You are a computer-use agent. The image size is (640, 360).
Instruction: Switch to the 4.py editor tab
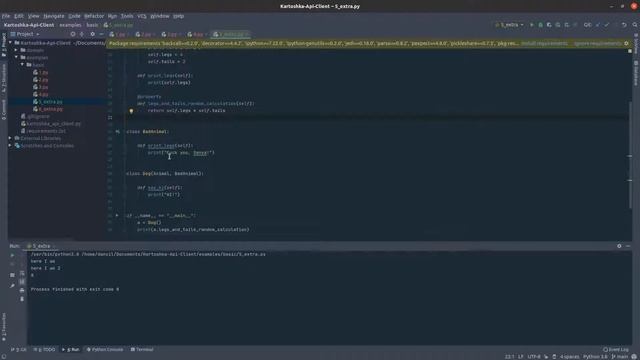[197, 34]
